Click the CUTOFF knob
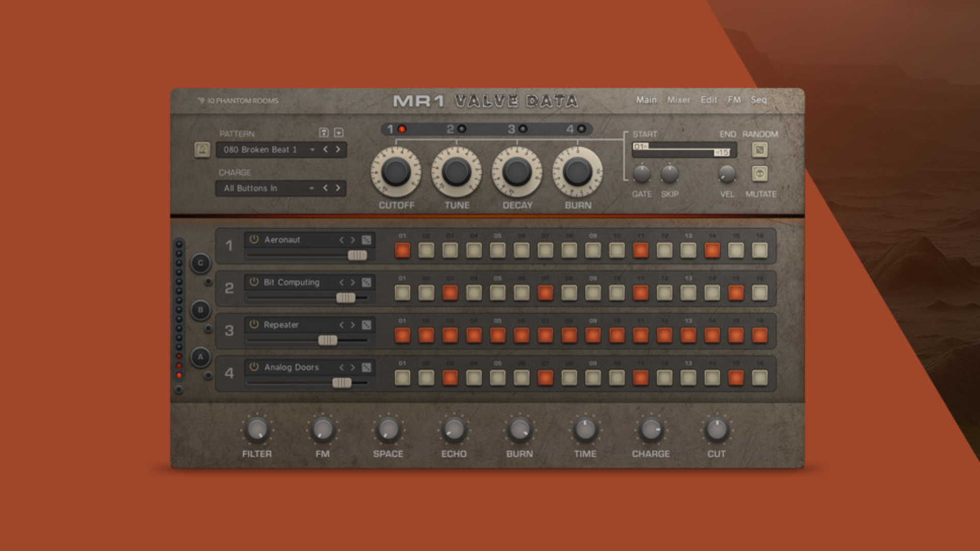Screen dimensions: 980x551 pyautogui.click(x=396, y=172)
